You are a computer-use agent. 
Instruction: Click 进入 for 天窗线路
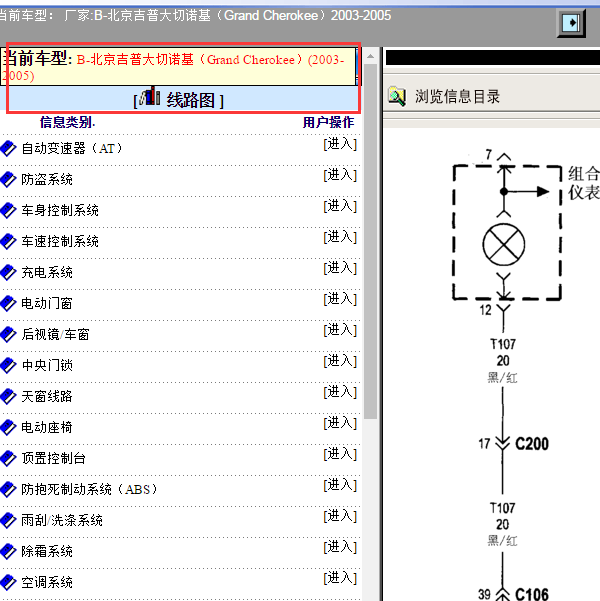point(340,393)
